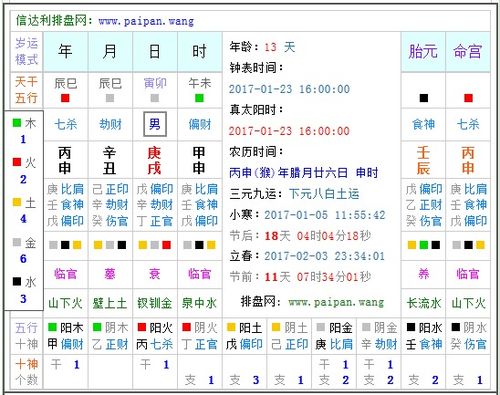Click the red square in 命宫 五行 row
The width and height of the screenshot is (500, 395).
point(468,98)
